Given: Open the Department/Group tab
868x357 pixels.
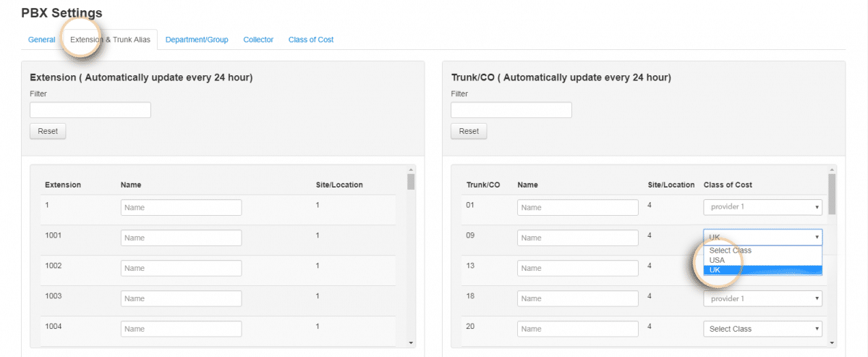Looking at the screenshot, I should pyautogui.click(x=197, y=40).
